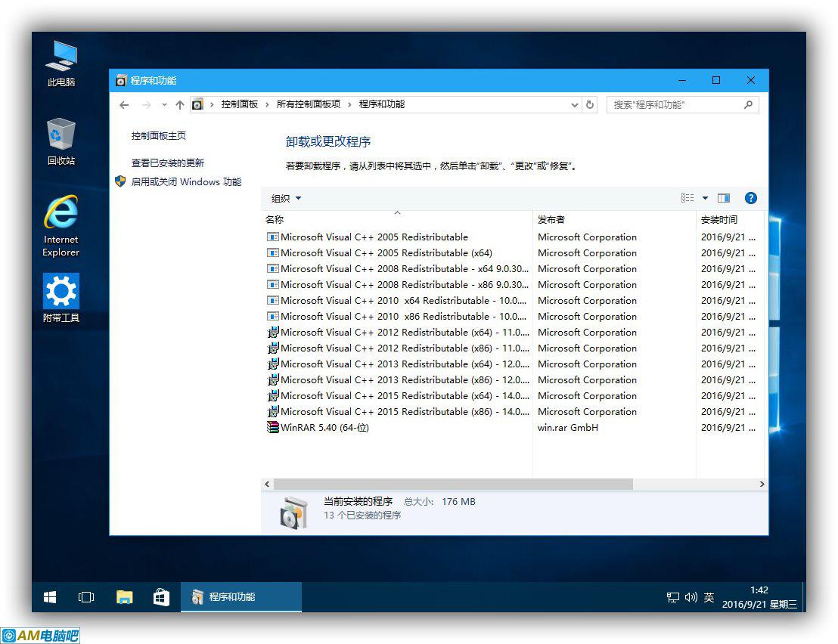The width and height of the screenshot is (838, 644).
Task: Click the volume speaker tray icon
Action: click(x=691, y=597)
